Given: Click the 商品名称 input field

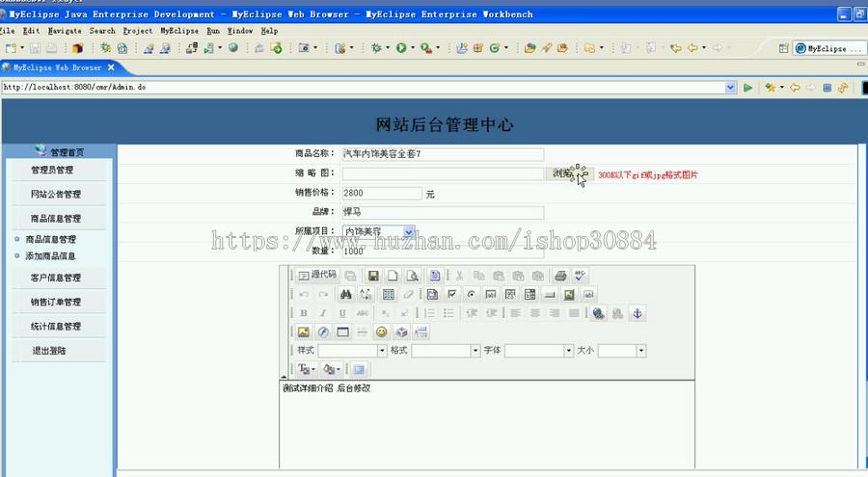Looking at the screenshot, I should click(443, 154).
